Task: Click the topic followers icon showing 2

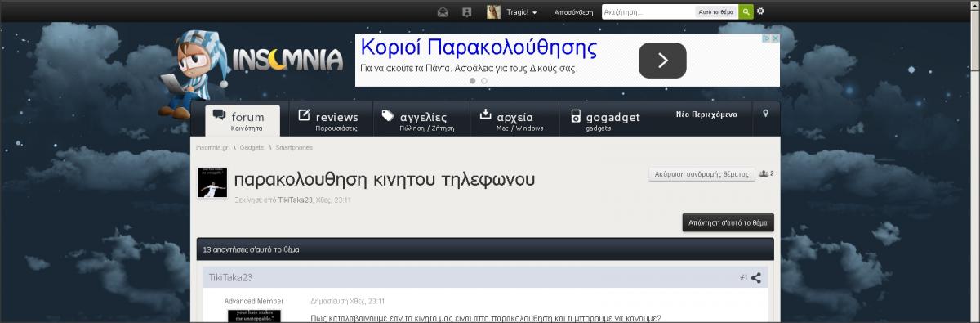Action: coord(766,173)
